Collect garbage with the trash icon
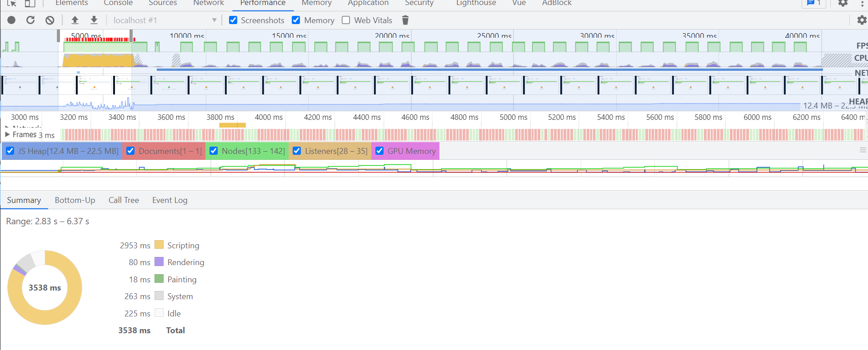 pyautogui.click(x=405, y=20)
